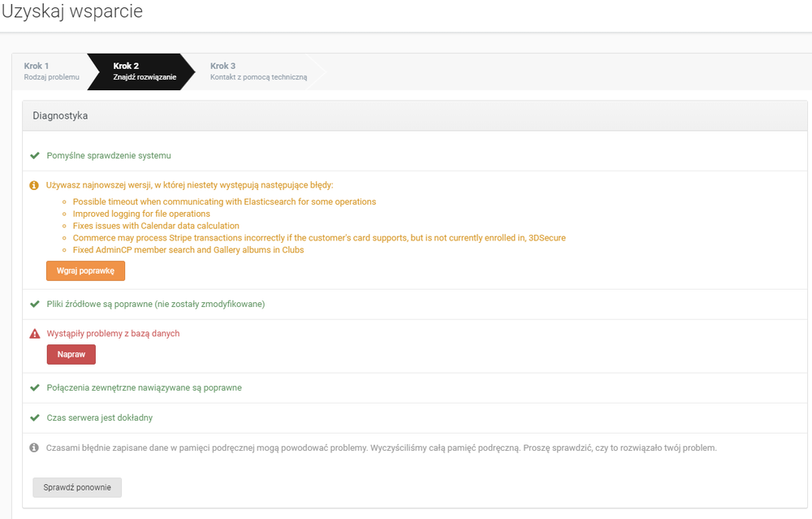Image resolution: width=812 pixels, height=519 pixels.
Task: Click the red warning triangle for database problems
Action: point(35,334)
